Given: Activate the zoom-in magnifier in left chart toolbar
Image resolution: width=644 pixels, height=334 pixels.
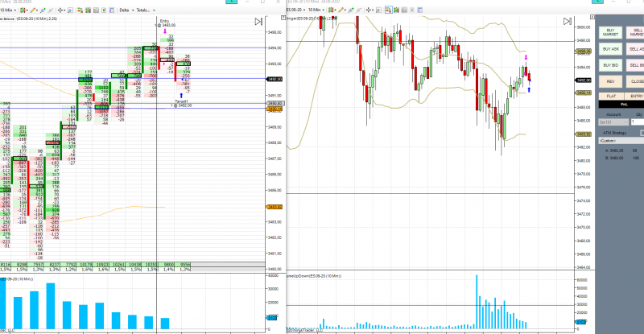Looking at the screenshot, I should click(70, 10).
